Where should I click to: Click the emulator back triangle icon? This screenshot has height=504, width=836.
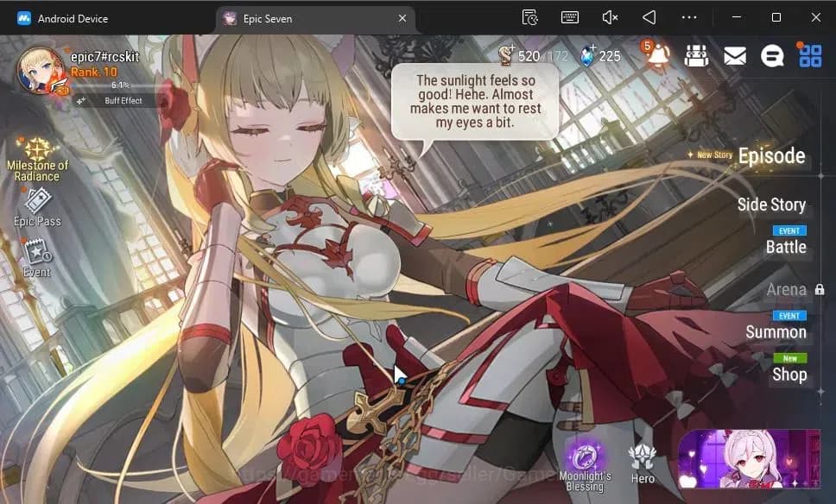pyautogui.click(x=649, y=17)
